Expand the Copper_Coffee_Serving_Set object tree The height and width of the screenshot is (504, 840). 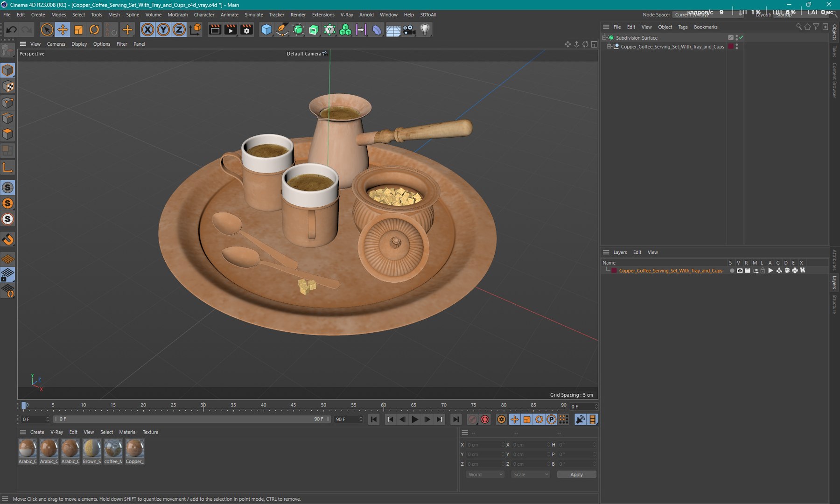tap(609, 47)
